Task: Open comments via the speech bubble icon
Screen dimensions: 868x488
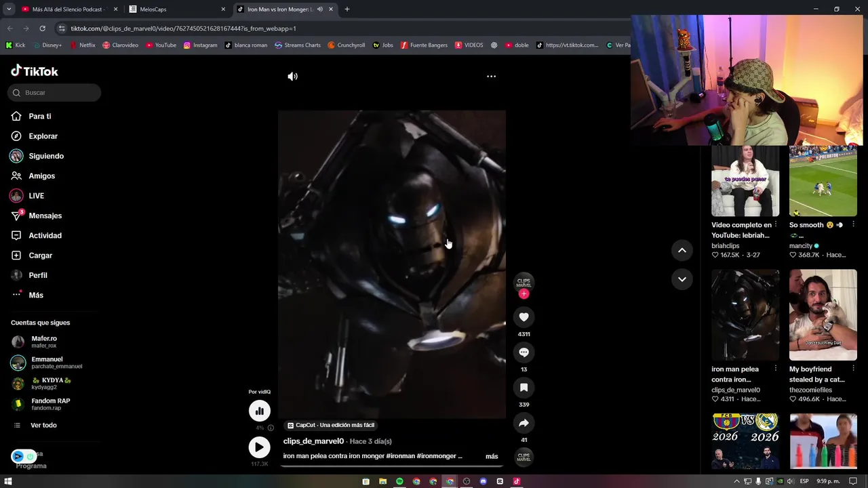Action: click(524, 352)
